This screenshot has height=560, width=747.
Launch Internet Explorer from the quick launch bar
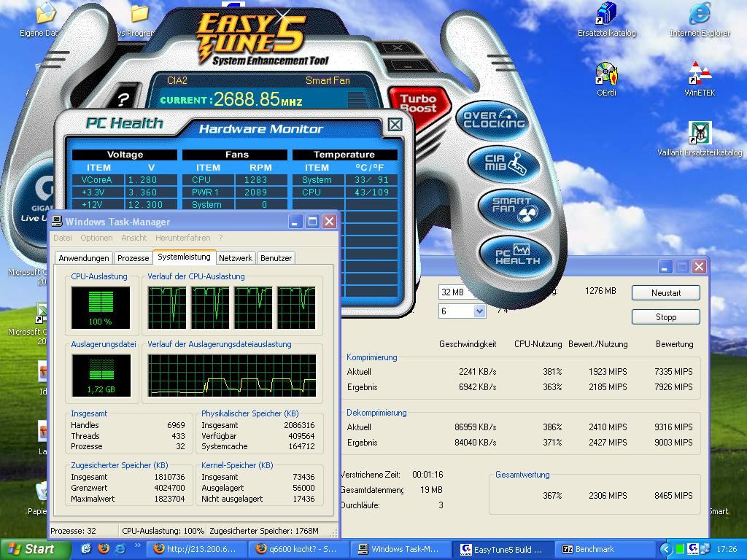click(x=120, y=548)
